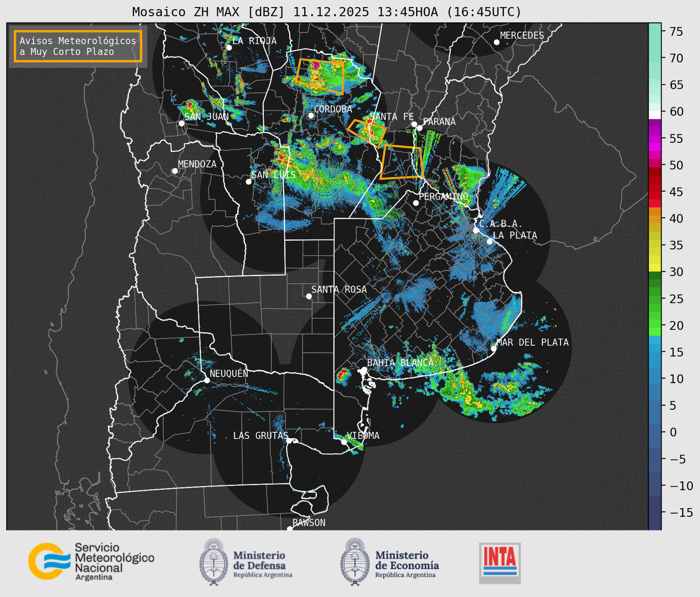This screenshot has height=597, width=700.
Task: Click the Bahía Blanca city marker dot
Action: tap(364, 369)
